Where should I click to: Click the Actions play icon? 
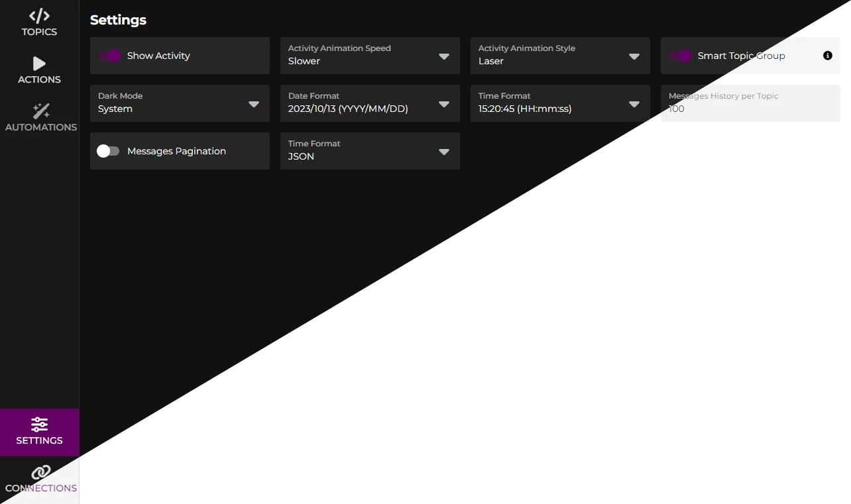pos(39,64)
